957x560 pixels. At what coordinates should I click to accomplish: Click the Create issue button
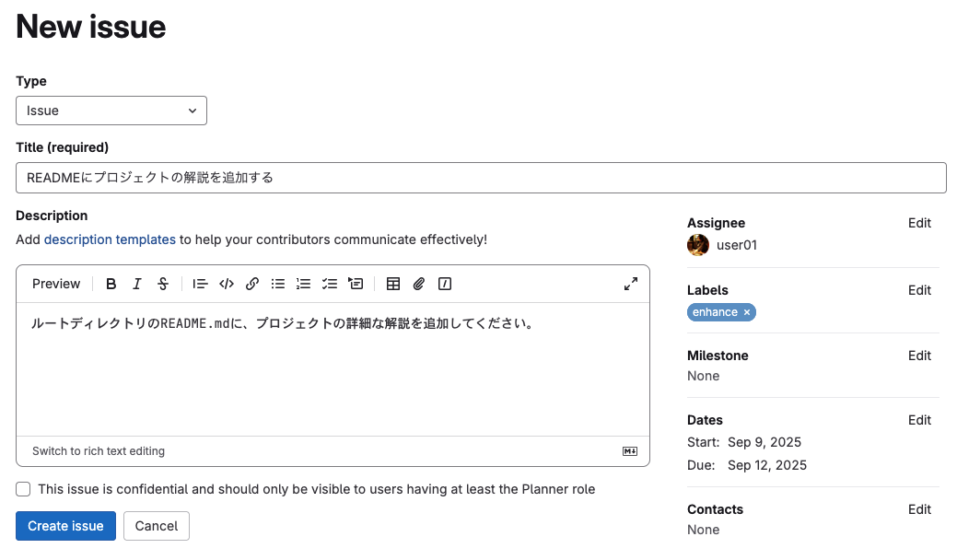click(65, 526)
